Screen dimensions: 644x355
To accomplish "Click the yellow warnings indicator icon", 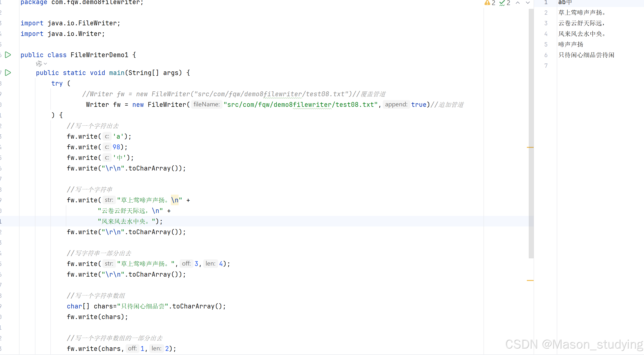I will (487, 3).
